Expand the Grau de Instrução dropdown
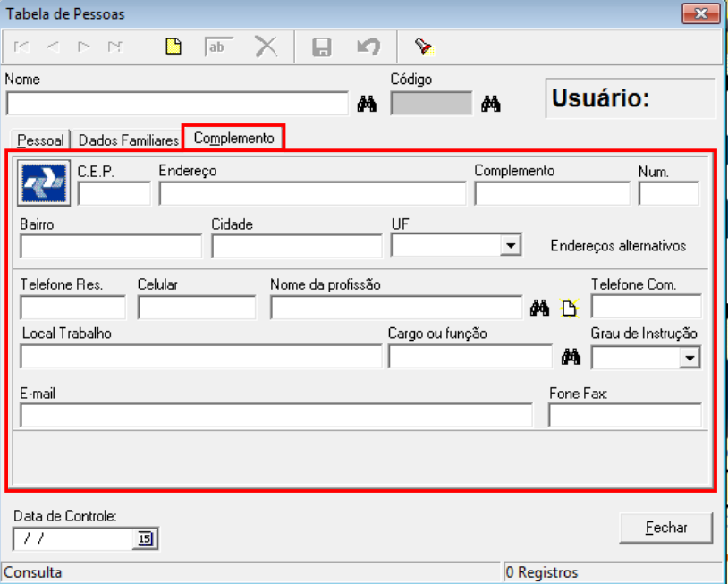The height and width of the screenshot is (584, 728). (690, 358)
